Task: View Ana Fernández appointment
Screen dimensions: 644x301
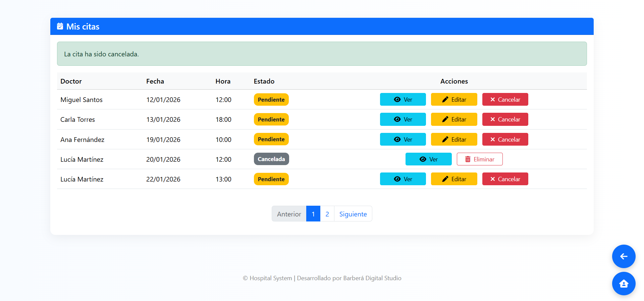Action: click(x=403, y=139)
